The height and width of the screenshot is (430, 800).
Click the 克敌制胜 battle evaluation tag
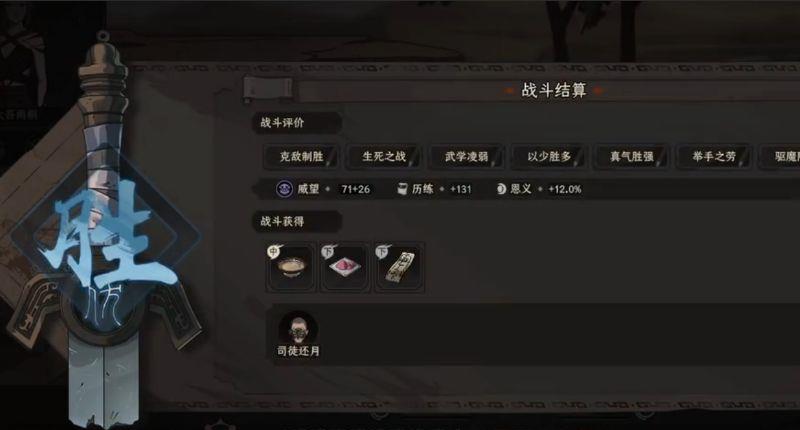click(x=301, y=157)
